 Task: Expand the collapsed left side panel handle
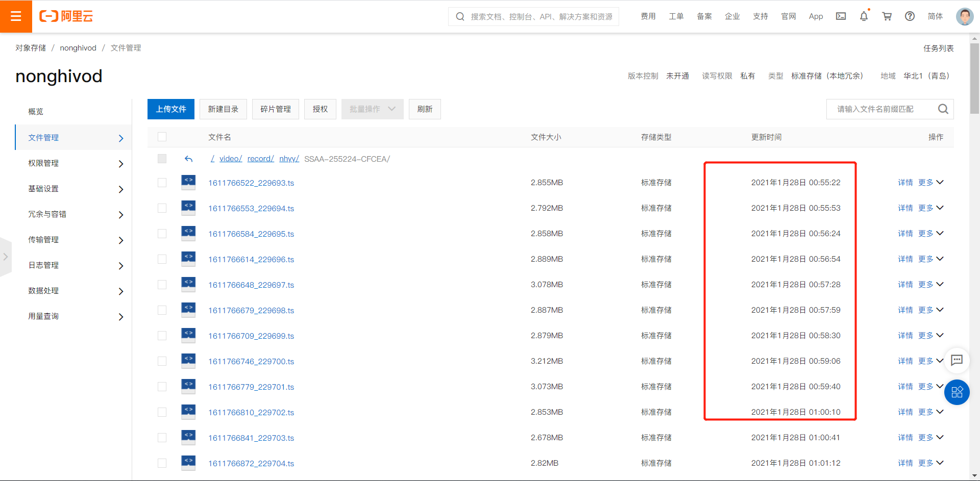pyautogui.click(x=5, y=257)
